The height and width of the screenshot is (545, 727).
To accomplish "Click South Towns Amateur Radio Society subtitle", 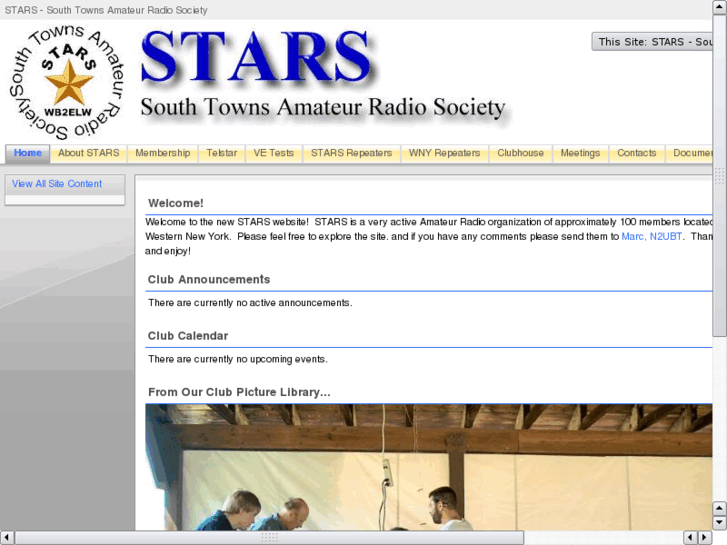I will (323, 108).
